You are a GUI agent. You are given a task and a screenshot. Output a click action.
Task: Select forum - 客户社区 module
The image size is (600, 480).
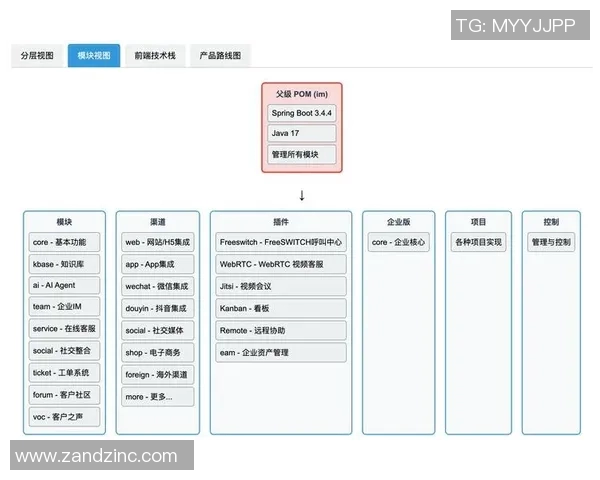[x=64, y=395]
